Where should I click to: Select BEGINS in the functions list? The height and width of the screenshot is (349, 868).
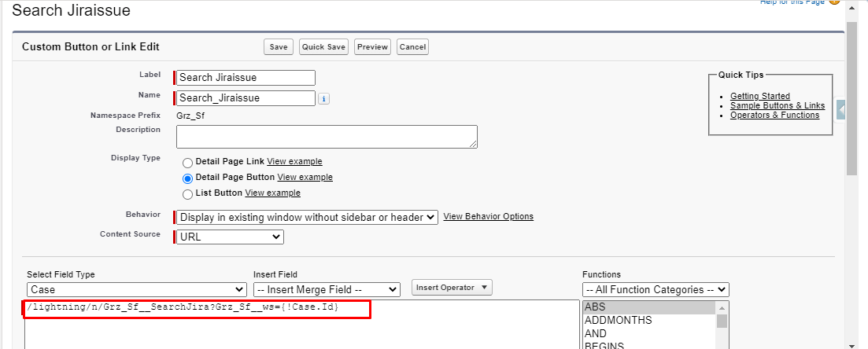tap(649, 345)
